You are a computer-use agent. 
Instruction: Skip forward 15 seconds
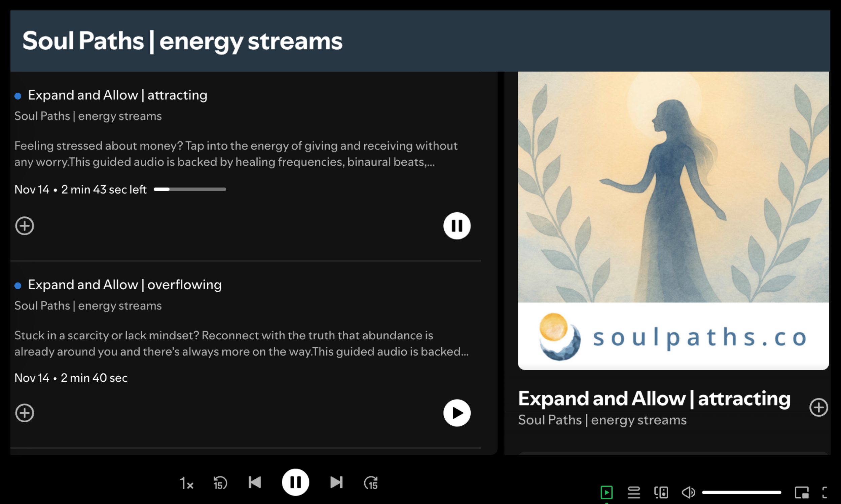[371, 482]
